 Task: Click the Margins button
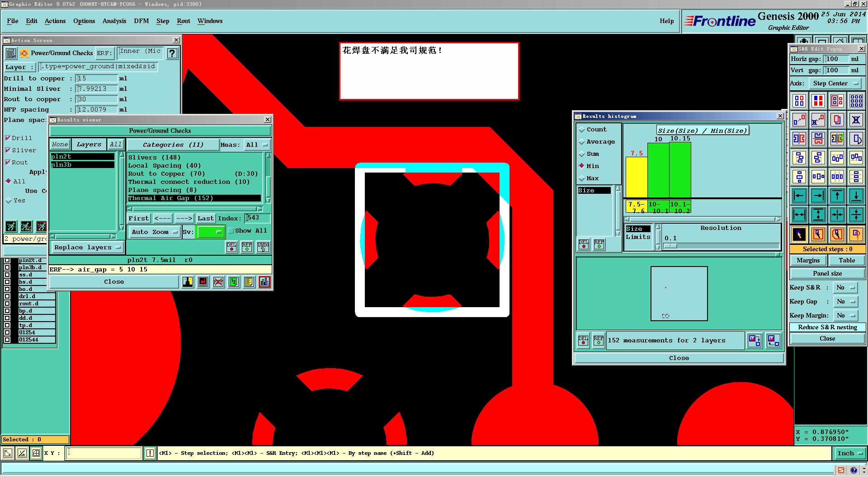pos(808,261)
